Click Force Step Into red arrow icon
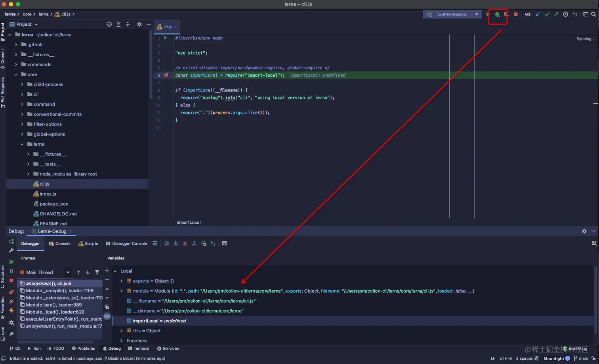The width and height of the screenshot is (599, 364). coord(185,243)
